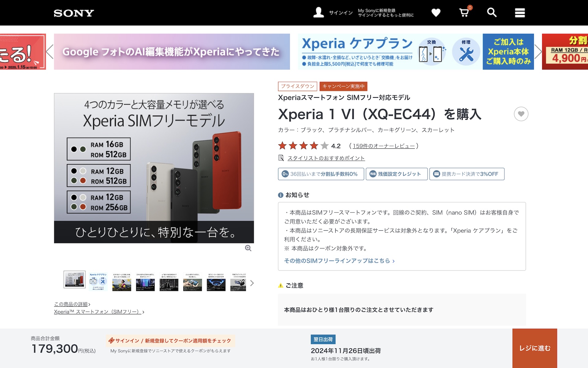Click サインイン新規登録 coupon check link
Screen dimensions: 588x368
[x=171, y=341]
